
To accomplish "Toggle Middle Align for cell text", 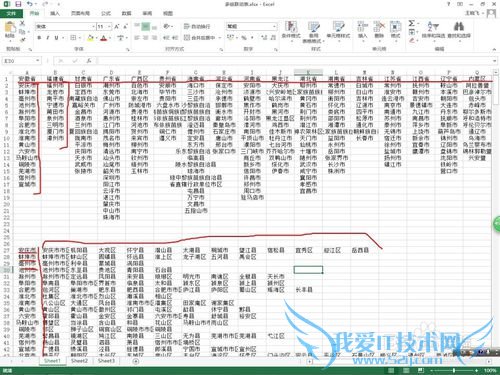I will click(146, 26).
